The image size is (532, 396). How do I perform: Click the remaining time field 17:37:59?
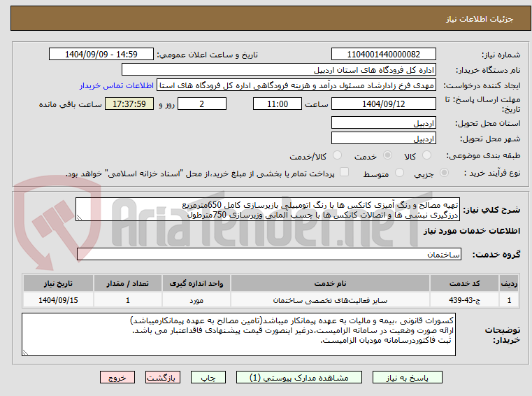point(129,104)
